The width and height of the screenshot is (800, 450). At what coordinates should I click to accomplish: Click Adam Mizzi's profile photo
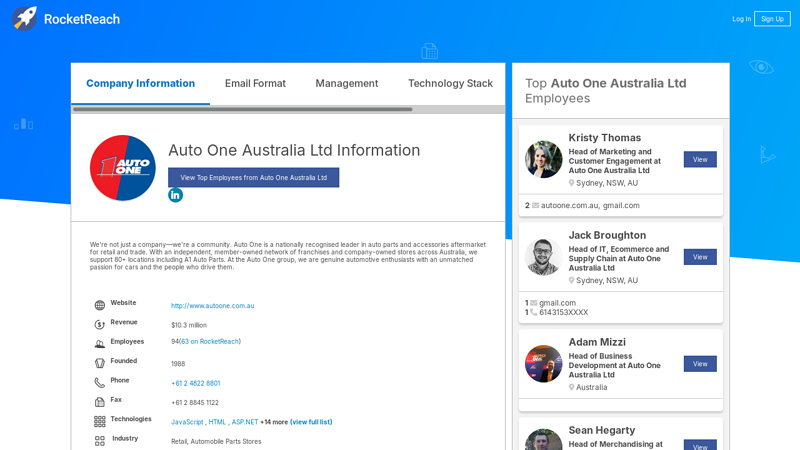(x=543, y=364)
